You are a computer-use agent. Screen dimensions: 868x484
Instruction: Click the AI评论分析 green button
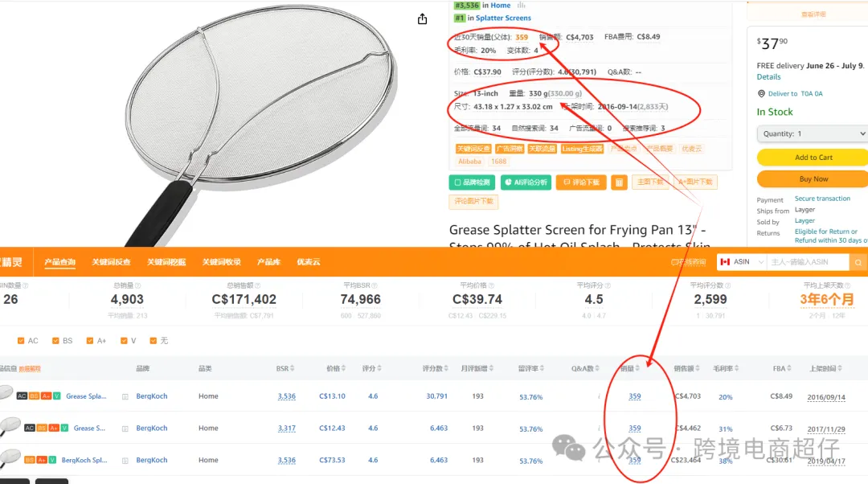click(x=526, y=183)
